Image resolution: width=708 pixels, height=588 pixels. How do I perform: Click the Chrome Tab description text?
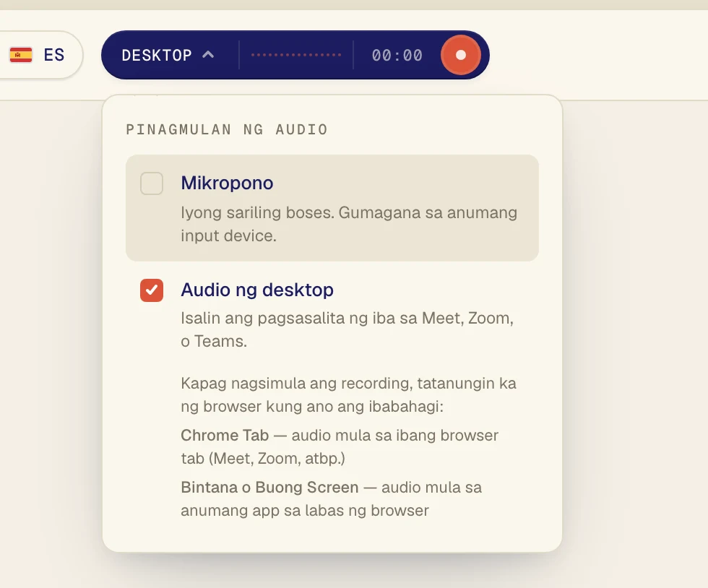pos(340,446)
